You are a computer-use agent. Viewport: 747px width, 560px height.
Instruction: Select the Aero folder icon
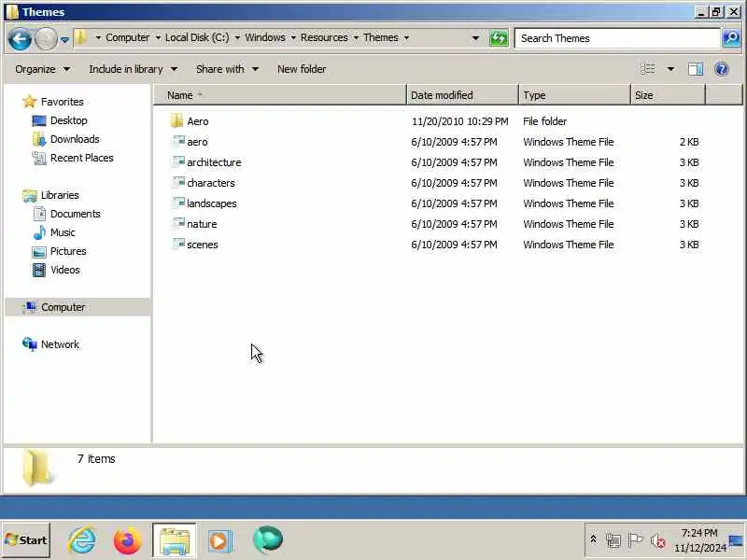(x=176, y=121)
